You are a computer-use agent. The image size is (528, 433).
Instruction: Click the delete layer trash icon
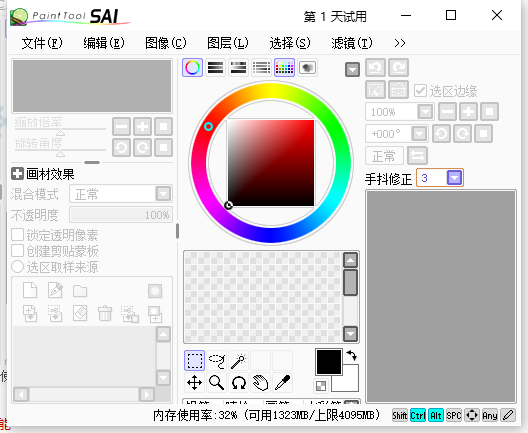105,313
